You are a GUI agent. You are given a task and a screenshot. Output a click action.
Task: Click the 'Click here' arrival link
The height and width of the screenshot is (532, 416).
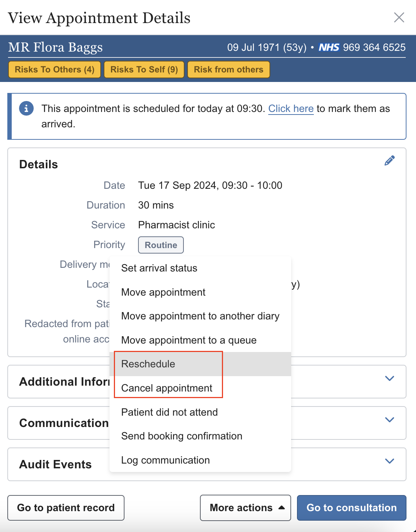291,109
